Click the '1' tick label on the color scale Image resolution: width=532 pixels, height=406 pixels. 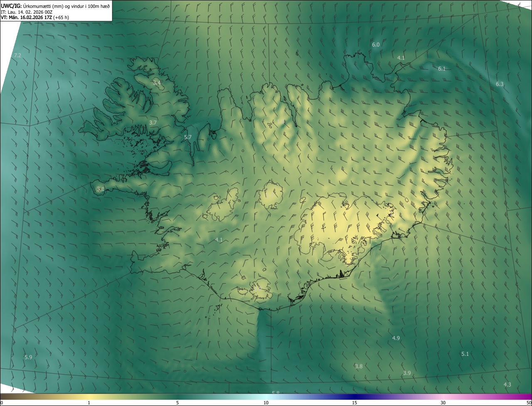[89, 403]
